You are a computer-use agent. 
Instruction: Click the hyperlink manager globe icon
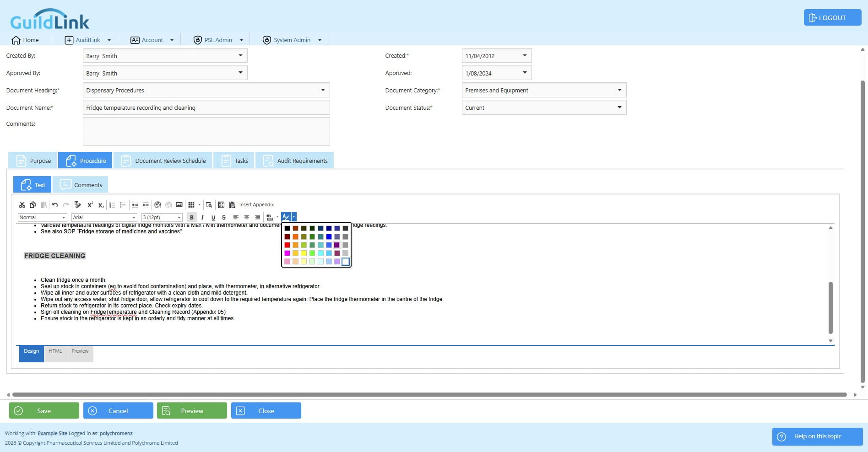(158, 205)
